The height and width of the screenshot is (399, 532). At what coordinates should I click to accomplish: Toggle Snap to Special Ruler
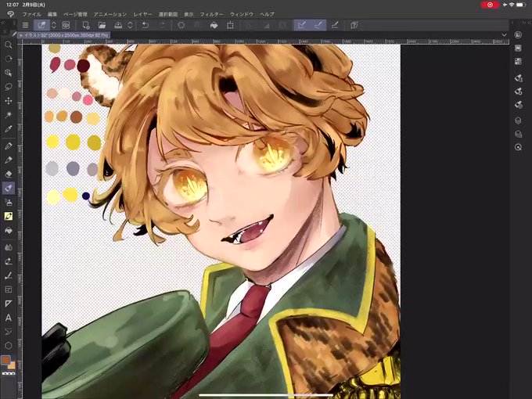[318, 25]
